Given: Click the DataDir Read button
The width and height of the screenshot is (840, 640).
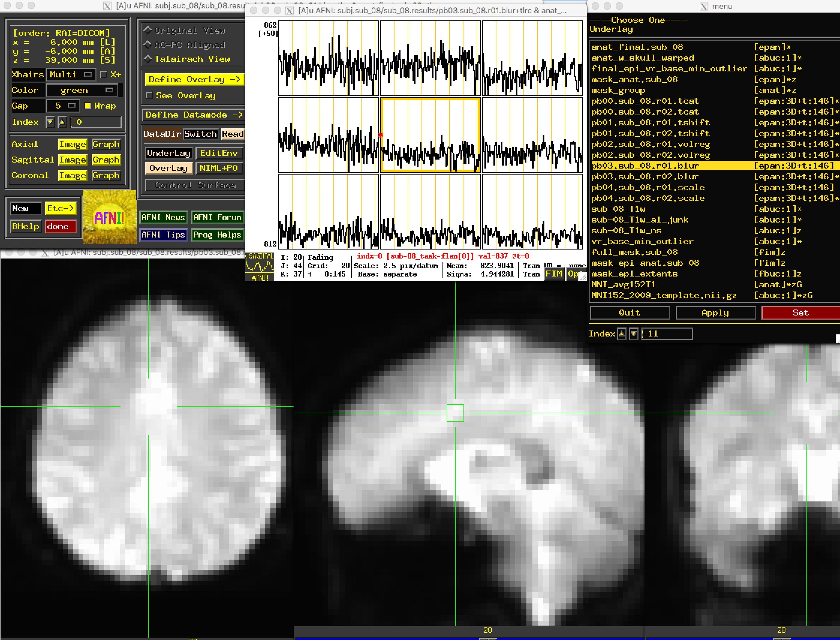Looking at the screenshot, I should [x=233, y=134].
